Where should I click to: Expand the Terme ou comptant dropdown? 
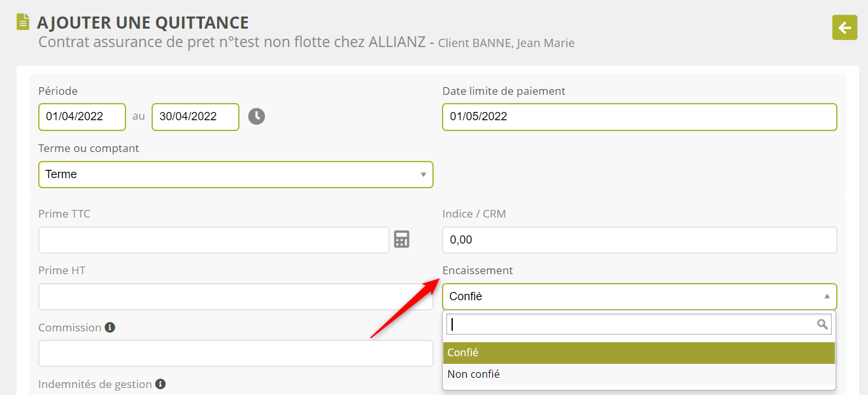pyautogui.click(x=236, y=174)
